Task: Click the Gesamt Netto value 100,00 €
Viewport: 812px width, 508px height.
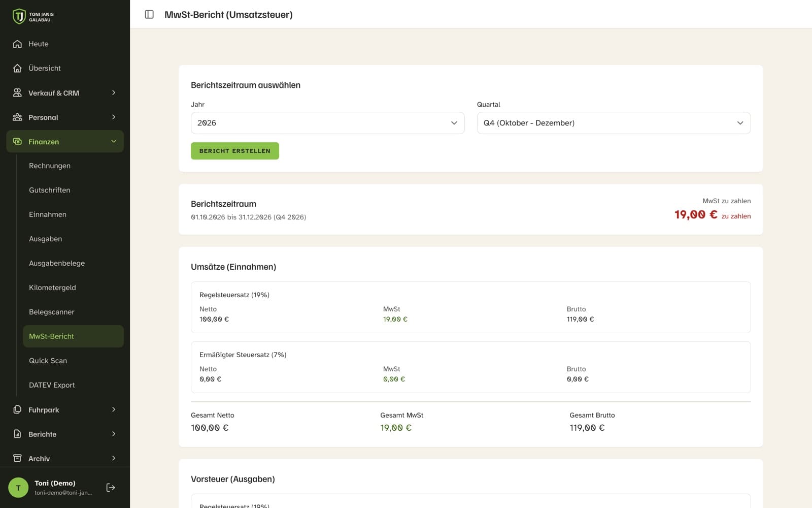Action: pyautogui.click(x=210, y=428)
